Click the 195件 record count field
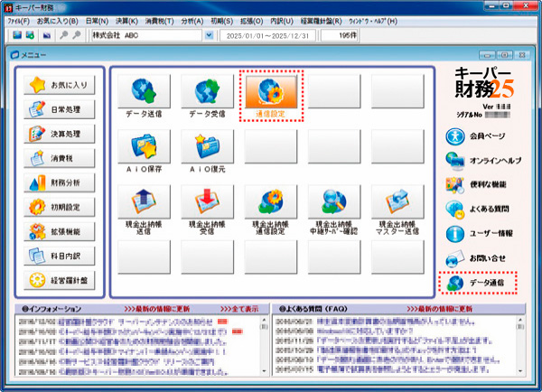542x392 pixels. coord(340,35)
